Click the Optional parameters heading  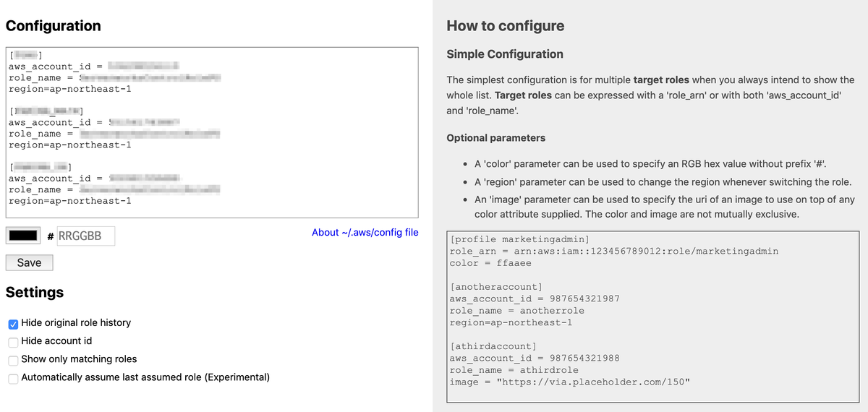(495, 138)
